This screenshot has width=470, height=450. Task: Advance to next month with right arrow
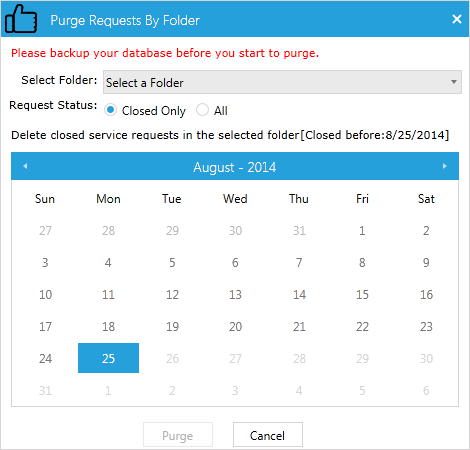click(x=444, y=166)
